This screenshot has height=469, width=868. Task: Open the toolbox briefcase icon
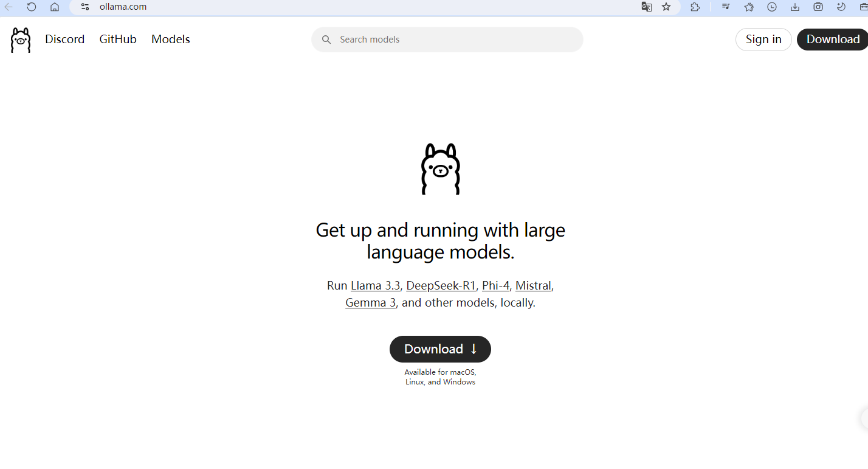click(863, 7)
